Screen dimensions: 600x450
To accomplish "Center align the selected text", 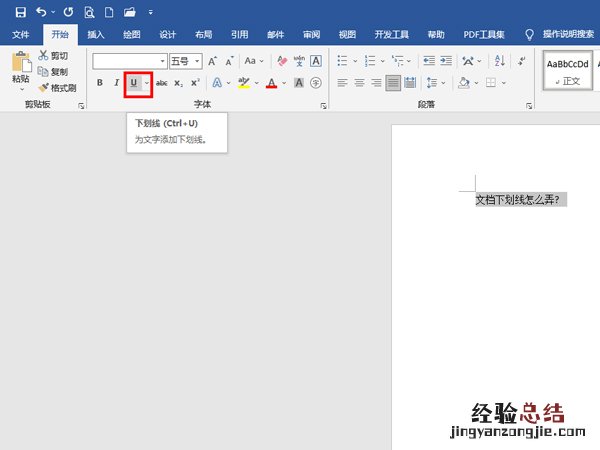I will tap(359, 82).
